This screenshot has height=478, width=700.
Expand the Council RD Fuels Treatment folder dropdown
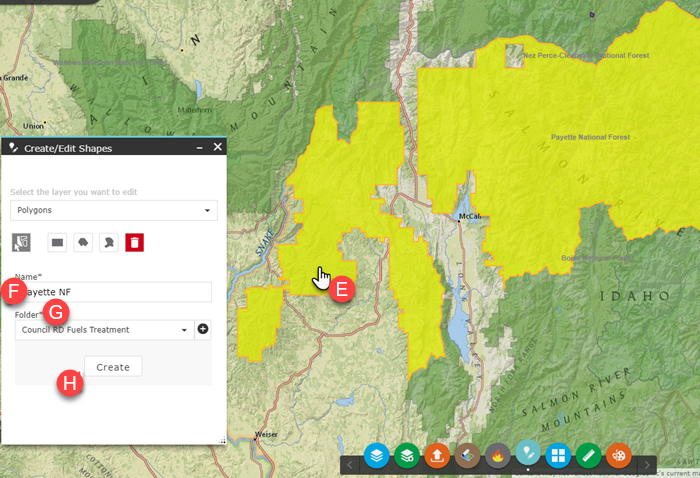coord(102,329)
